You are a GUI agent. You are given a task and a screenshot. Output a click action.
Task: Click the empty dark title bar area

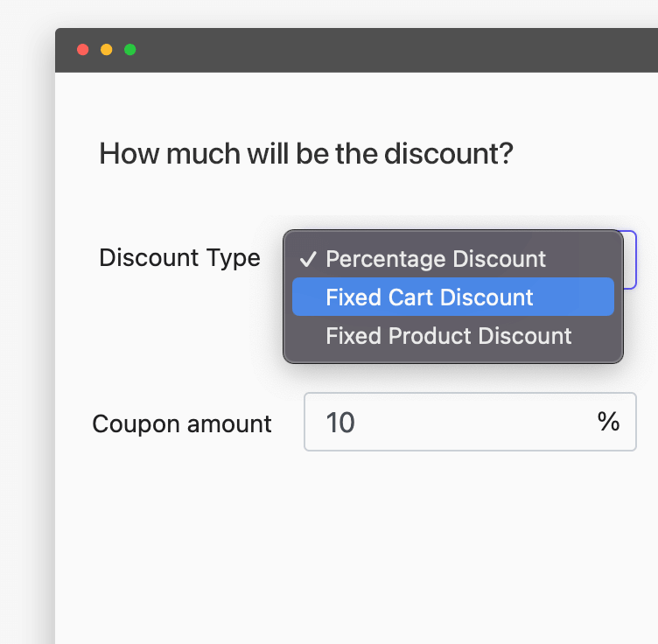tap(394, 50)
